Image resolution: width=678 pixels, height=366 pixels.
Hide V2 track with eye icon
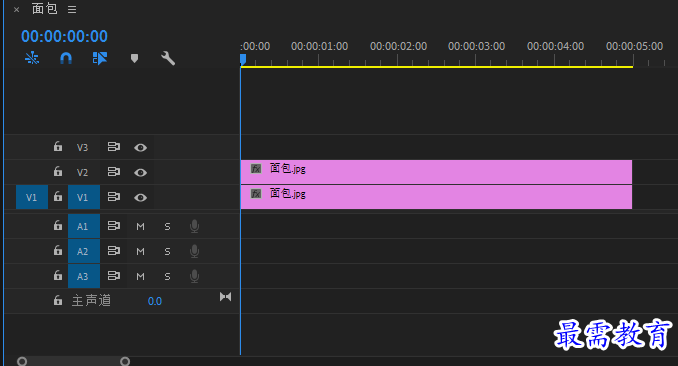point(140,173)
